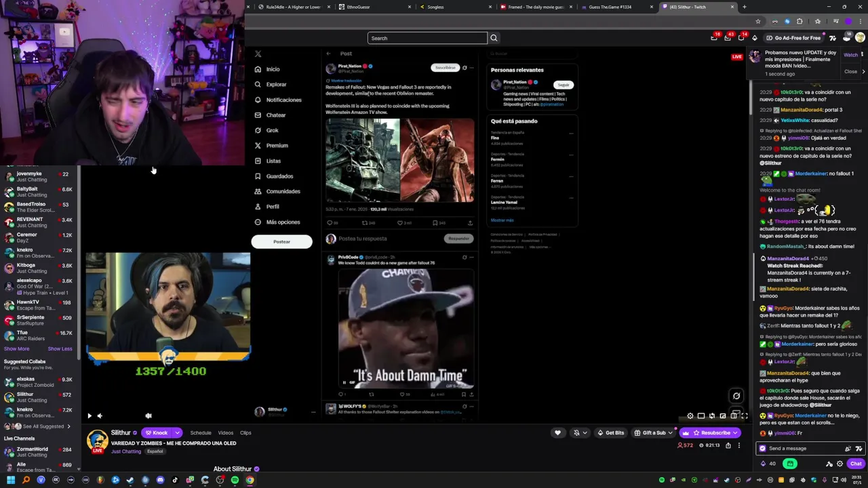This screenshot has height=488, width=868.
Task: Select Tfue ARC Raiders channel in sidebar
Action: click(x=38, y=335)
